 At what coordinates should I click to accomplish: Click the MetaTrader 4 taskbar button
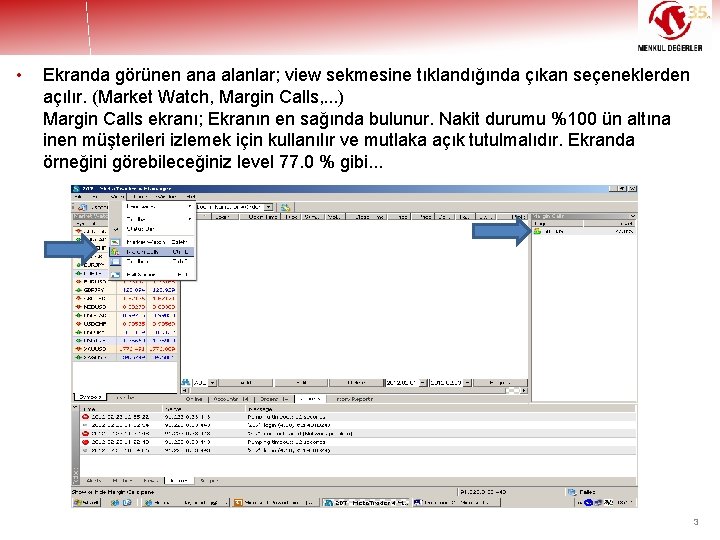pyautogui.click(x=366, y=503)
